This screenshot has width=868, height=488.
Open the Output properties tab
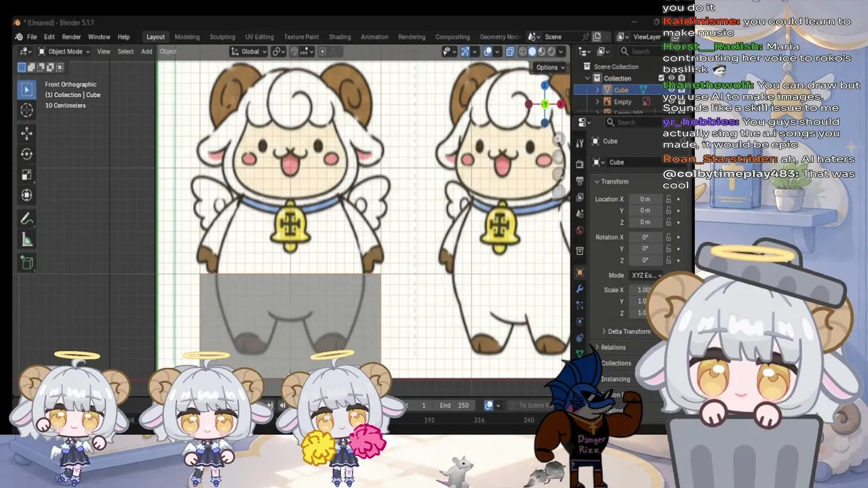click(580, 181)
